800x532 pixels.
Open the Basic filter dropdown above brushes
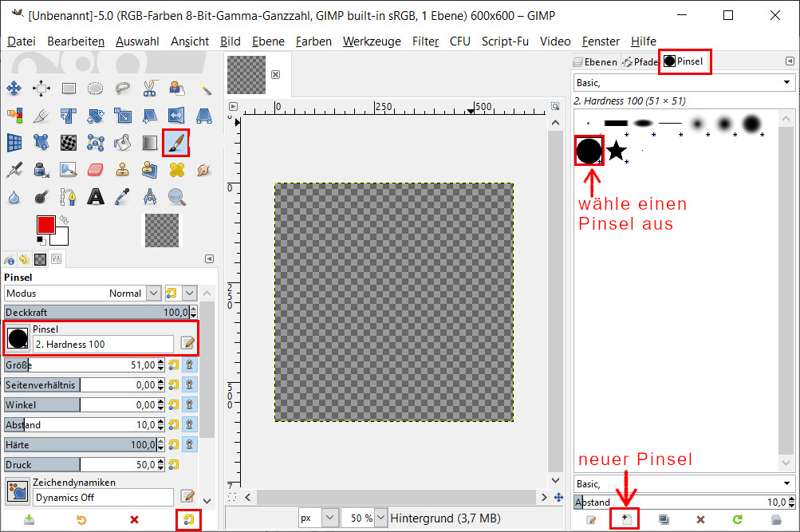pos(684,83)
